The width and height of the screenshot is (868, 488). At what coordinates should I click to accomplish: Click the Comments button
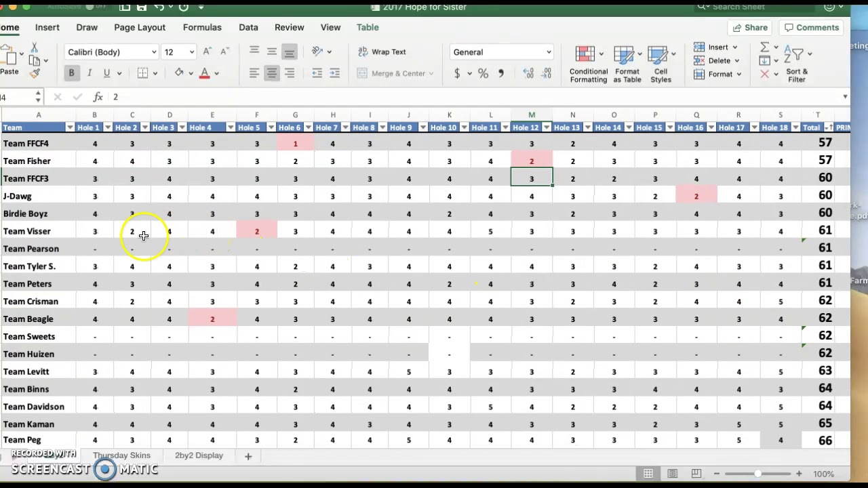(x=812, y=27)
